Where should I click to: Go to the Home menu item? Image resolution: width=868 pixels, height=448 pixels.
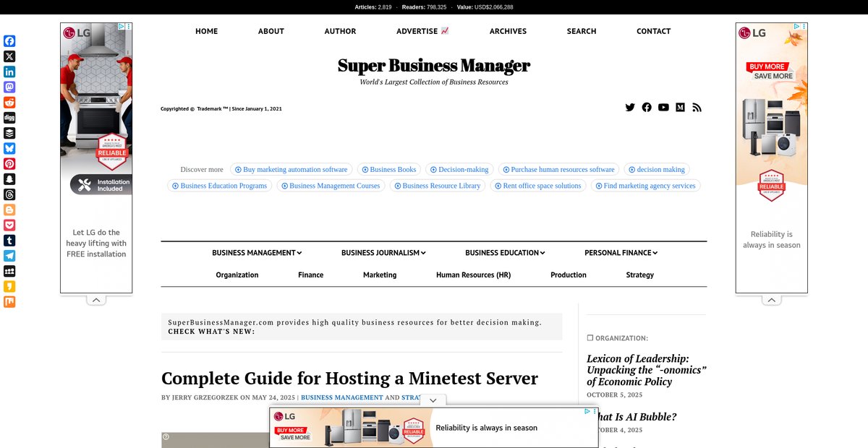coord(206,31)
